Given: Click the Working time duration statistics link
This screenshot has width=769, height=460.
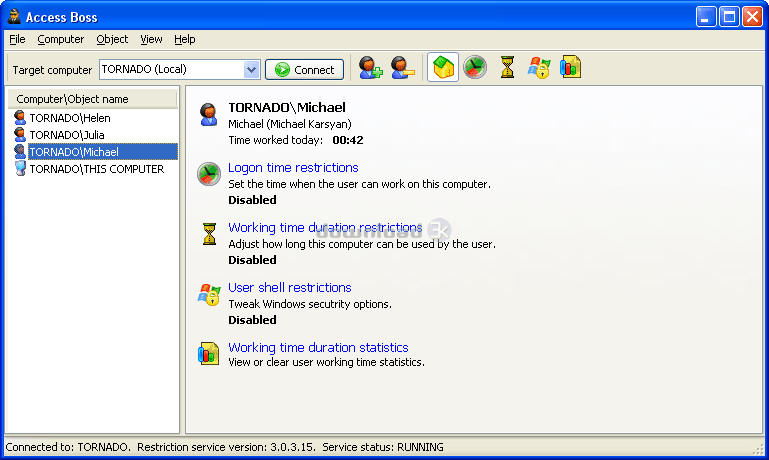Looking at the screenshot, I should [318, 348].
